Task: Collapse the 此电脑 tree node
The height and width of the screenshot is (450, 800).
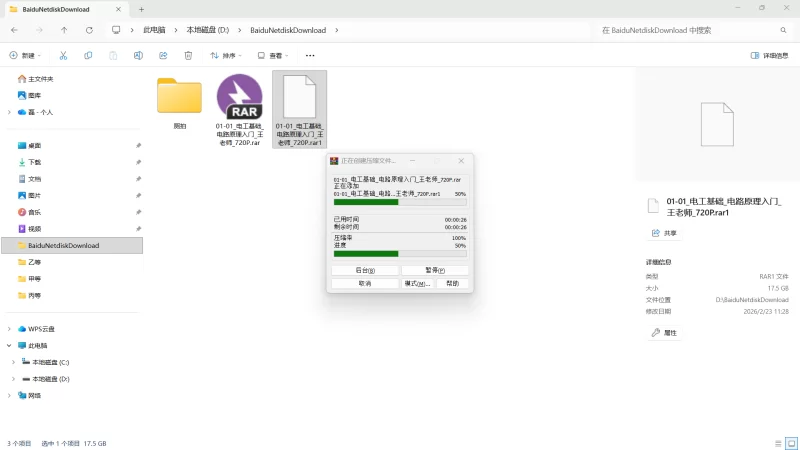Action: 9,345
